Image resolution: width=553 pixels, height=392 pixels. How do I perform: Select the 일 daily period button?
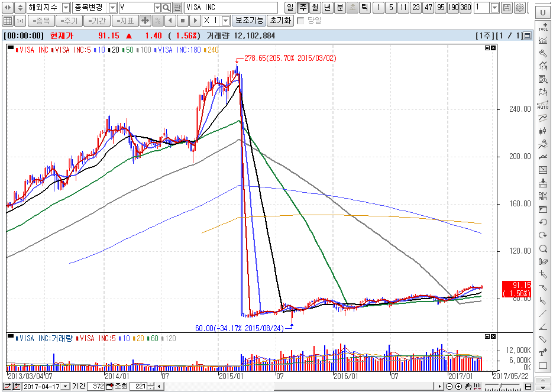click(x=290, y=8)
